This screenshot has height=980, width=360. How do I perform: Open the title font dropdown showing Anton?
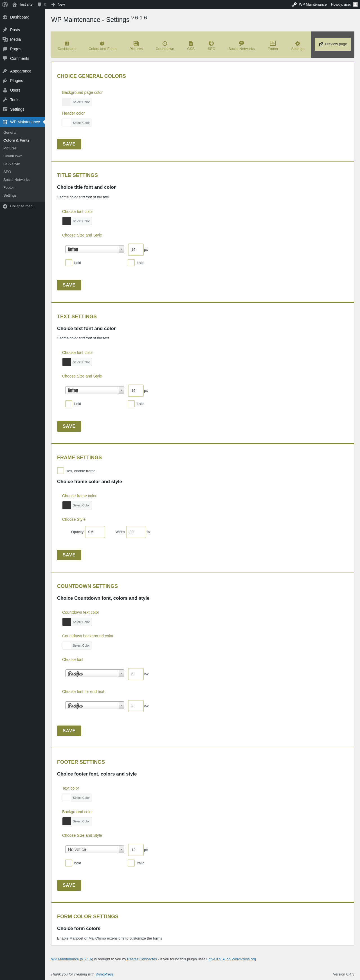(94, 250)
